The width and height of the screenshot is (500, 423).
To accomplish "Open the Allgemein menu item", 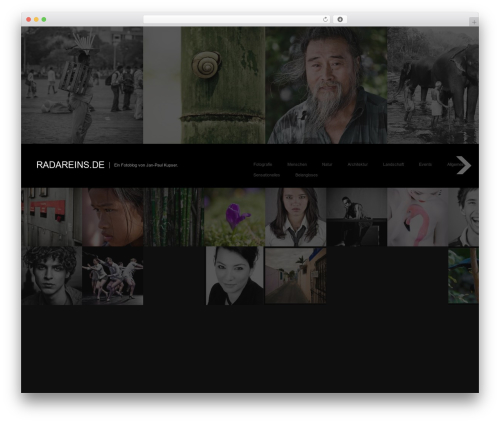I will pos(455,164).
